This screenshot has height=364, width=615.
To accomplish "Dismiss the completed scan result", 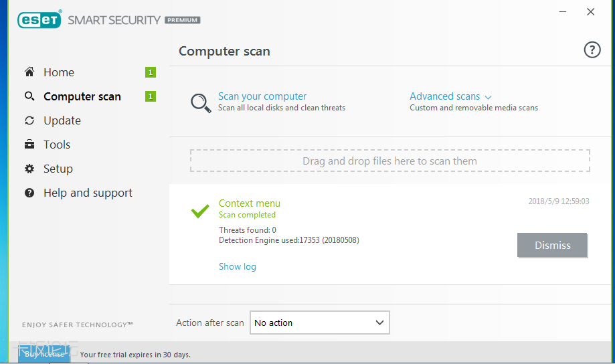I will (552, 246).
